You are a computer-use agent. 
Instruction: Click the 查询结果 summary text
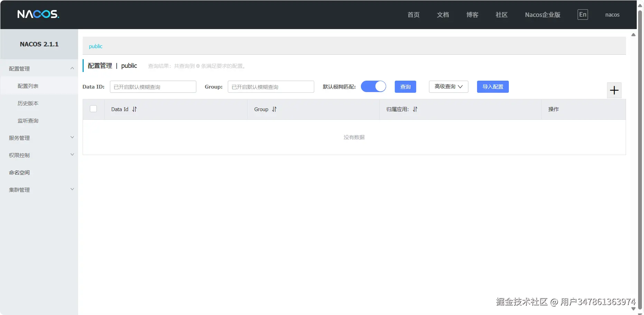pyautogui.click(x=198, y=66)
